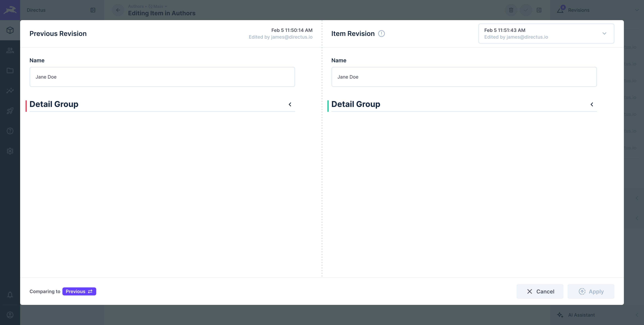This screenshot has height=325, width=644.
Task: Open the rocket icon in the sidebar
Action: [10, 111]
